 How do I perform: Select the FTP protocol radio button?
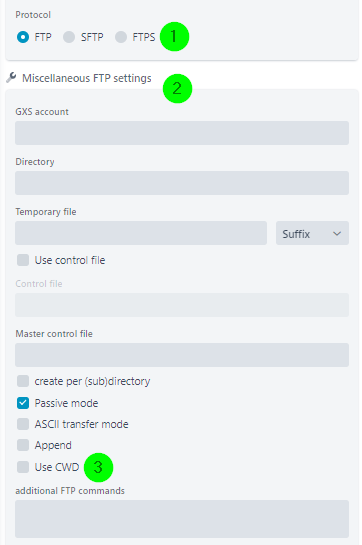point(23,37)
